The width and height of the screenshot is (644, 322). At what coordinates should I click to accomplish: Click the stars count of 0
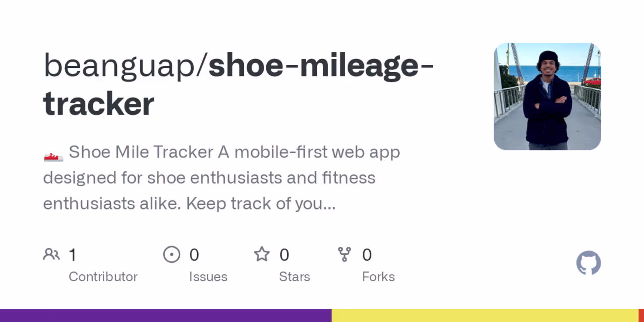point(284,255)
